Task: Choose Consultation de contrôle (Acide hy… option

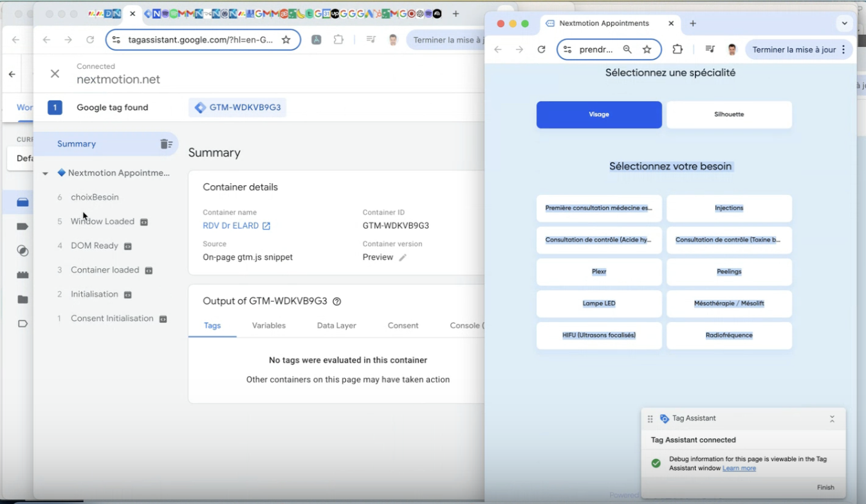Action: pyautogui.click(x=599, y=240)
